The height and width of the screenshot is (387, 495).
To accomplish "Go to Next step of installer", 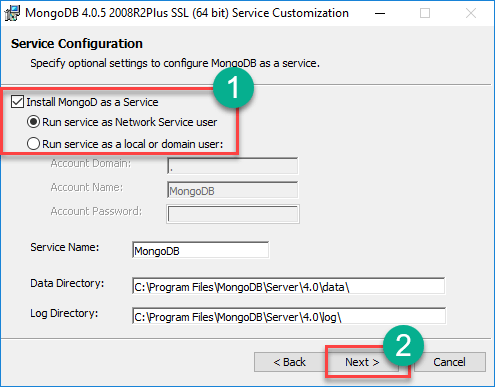I will point(362,362).
